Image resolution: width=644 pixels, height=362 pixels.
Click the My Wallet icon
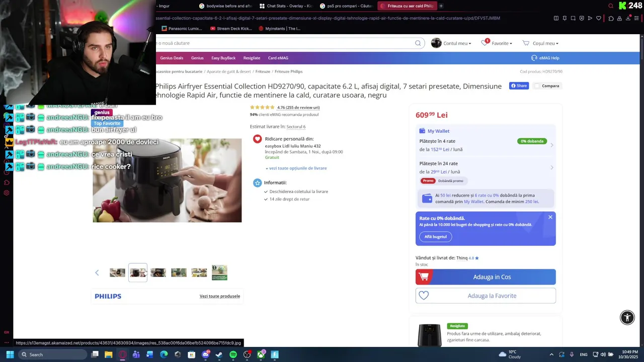point(422,131)
